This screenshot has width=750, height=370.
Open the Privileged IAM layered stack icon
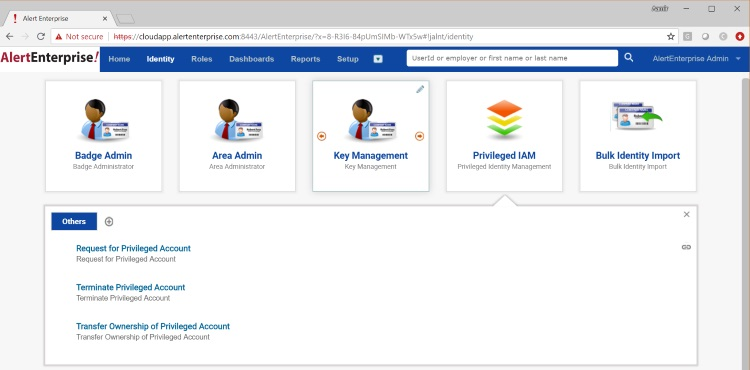[504, 120]
